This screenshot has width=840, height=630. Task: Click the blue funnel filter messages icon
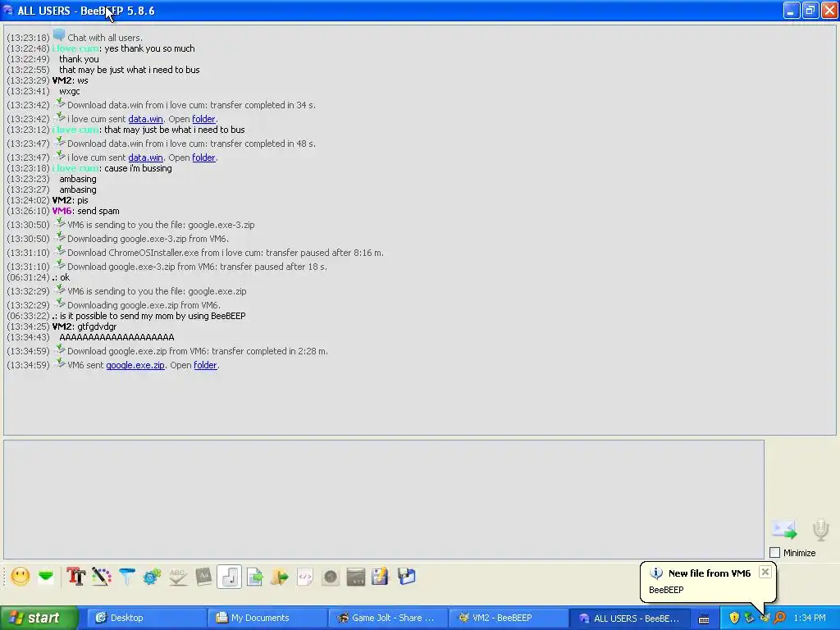click(x=127, y=577)
